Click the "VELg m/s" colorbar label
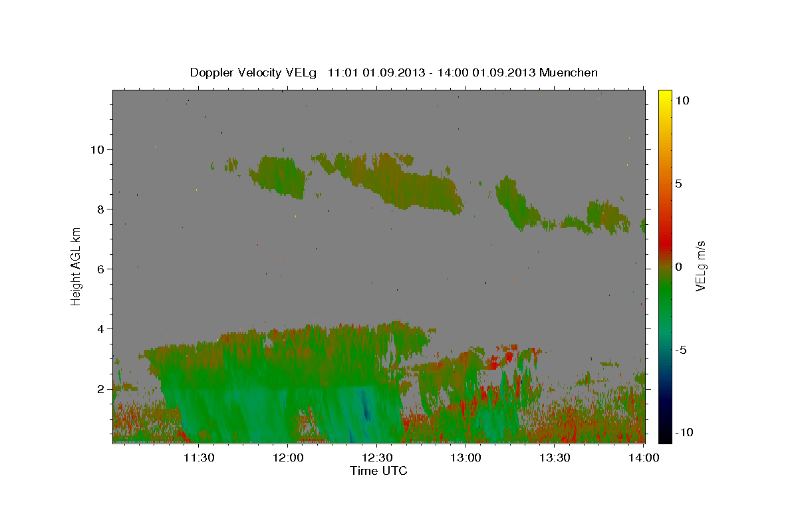The width and height of the screenshot is (798, 532). pos(700,266)
